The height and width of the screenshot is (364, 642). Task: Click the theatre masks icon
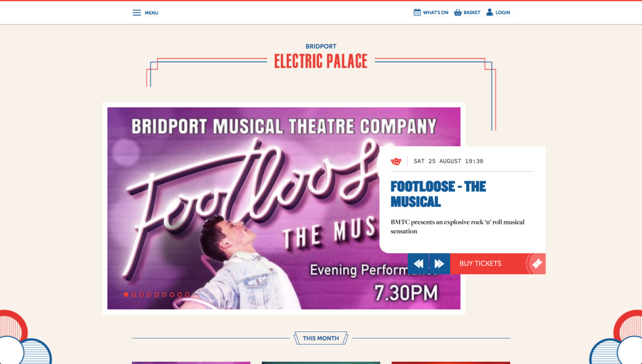(x=396, y=161)
